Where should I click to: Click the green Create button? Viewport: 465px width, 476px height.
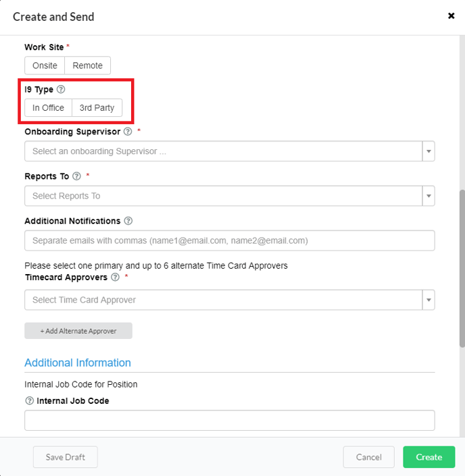(429, 457)
